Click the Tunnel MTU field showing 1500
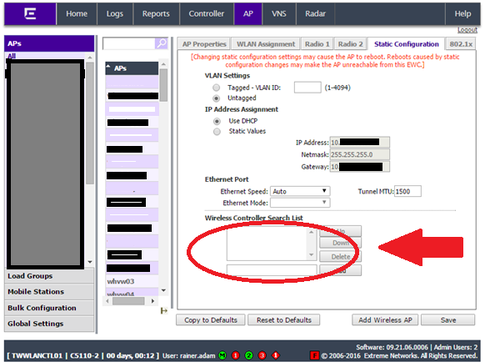490x362 pixels. (408, 191)
